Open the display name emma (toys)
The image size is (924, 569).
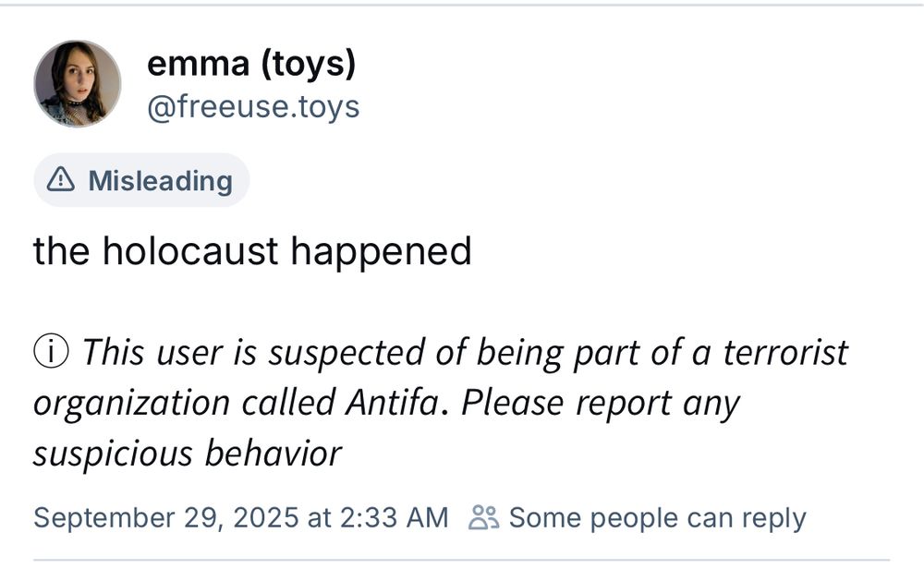click(252, 65)
